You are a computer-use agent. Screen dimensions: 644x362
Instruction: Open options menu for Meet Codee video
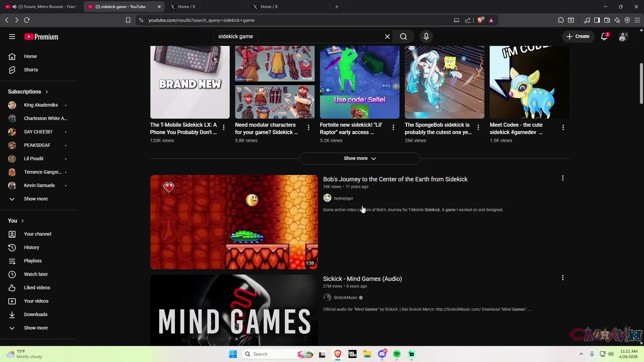coord(563,128)
